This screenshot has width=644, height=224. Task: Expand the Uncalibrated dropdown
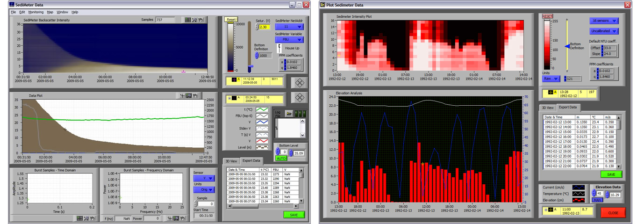tap(603, 31)
